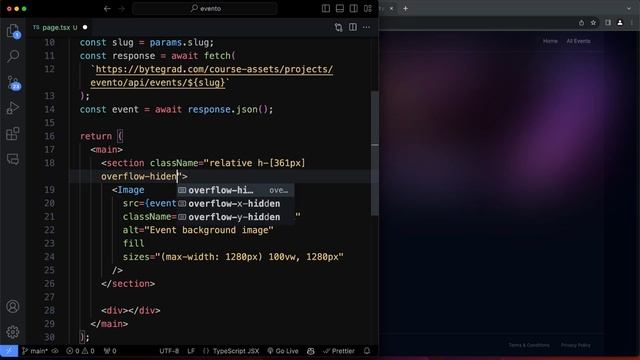Go forward with the navigation arrow
Image resolution: width=640 pixels, height=360 pixels.
click(121, 9)
